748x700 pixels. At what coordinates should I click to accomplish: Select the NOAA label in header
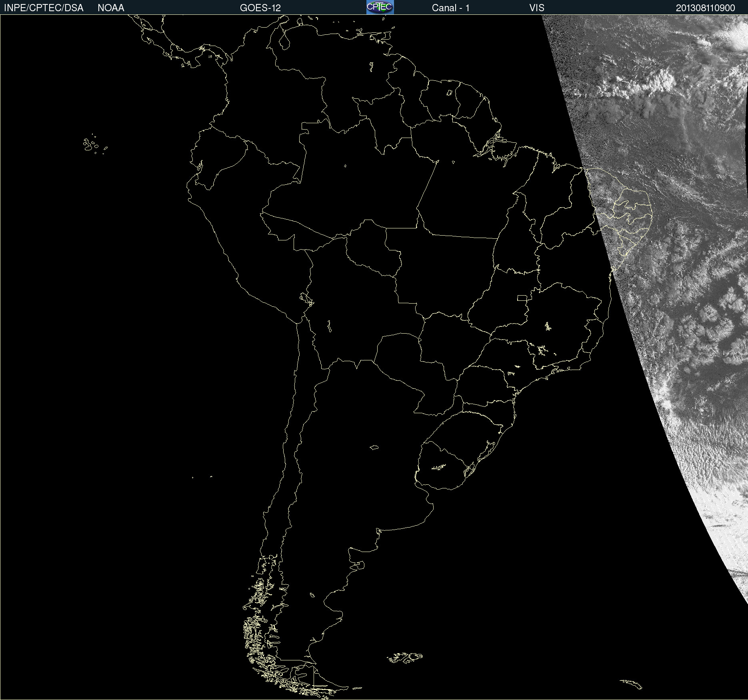click(111, 8)
